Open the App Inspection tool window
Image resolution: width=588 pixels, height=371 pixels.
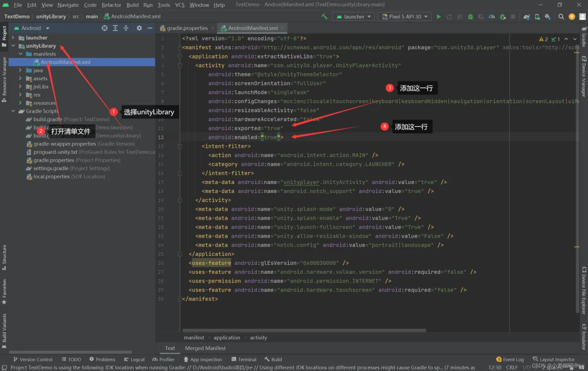(203, 360)
